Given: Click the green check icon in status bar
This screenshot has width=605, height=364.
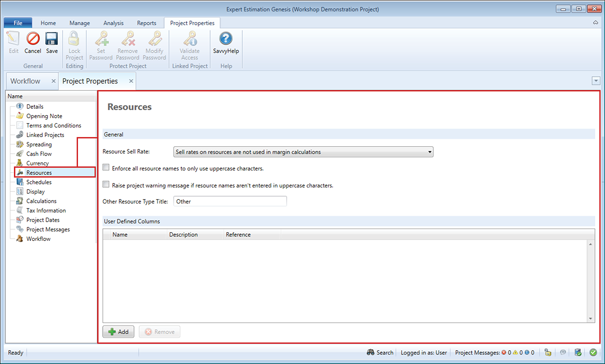Looking at the screenshot, I should (593, 352).
